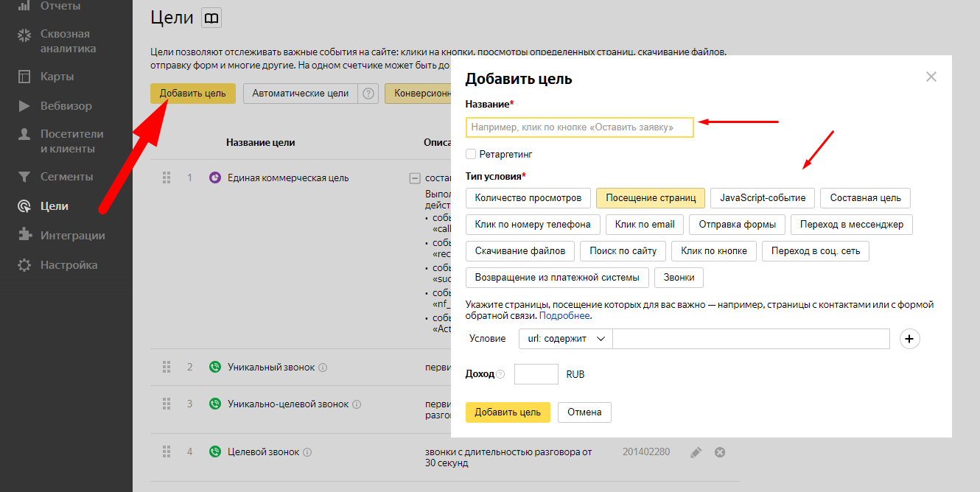The width and height of the screenshot is (980, 492).
Task: Click the info icon next to Уникальный звонок
Action: pos(323,367)
